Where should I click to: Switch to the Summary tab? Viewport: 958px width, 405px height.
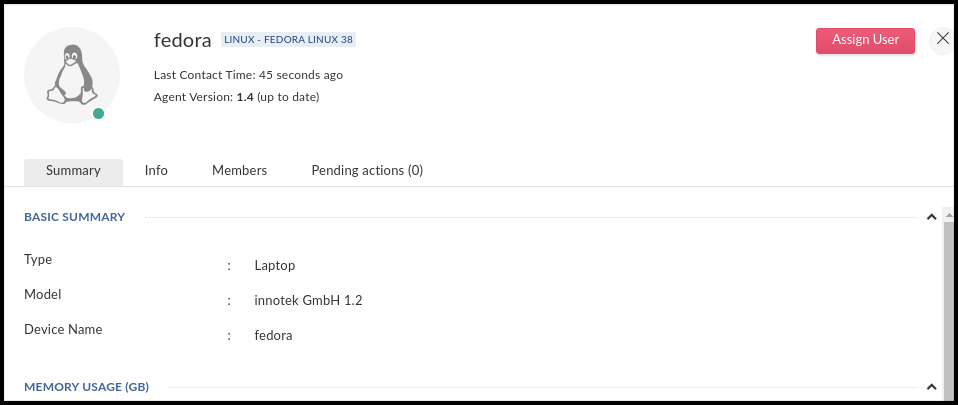pyautogui.click(x=73, y=171)
